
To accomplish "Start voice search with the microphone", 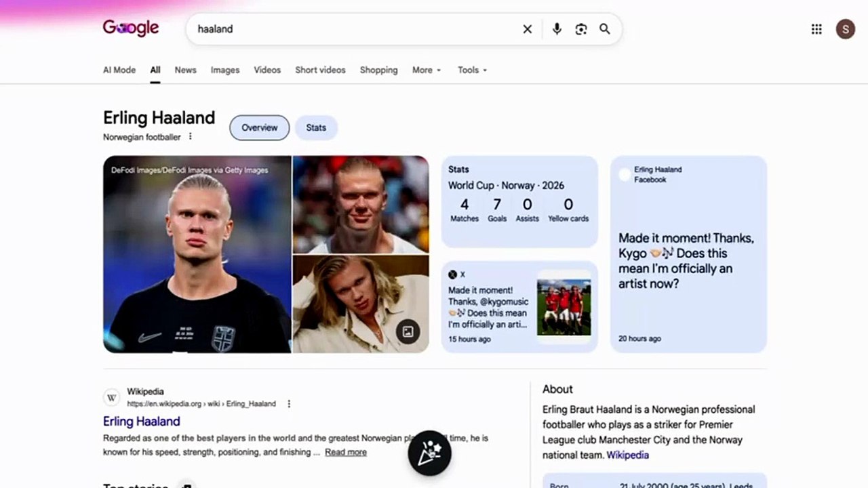I will pos(557,29).
